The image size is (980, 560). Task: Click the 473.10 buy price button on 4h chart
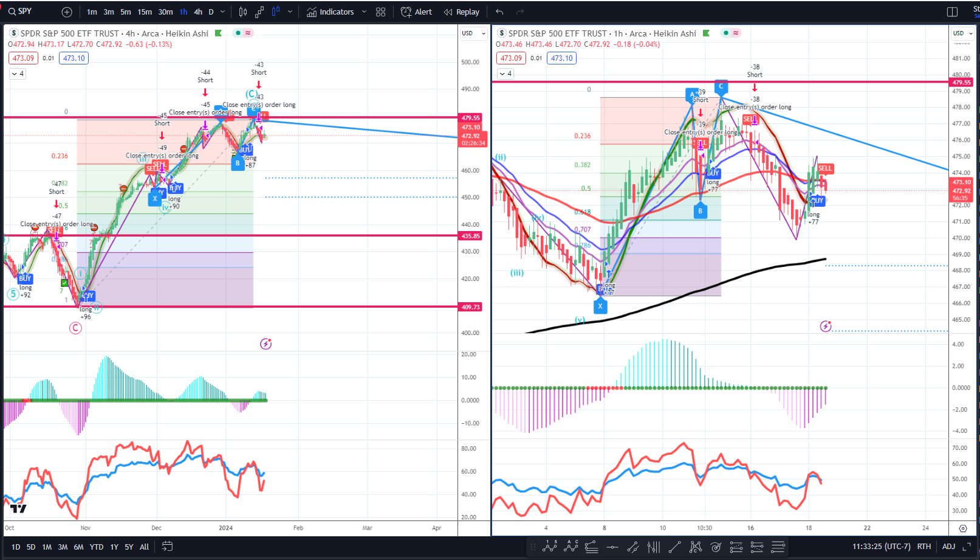pyautogui.click(x=74, y=58)
